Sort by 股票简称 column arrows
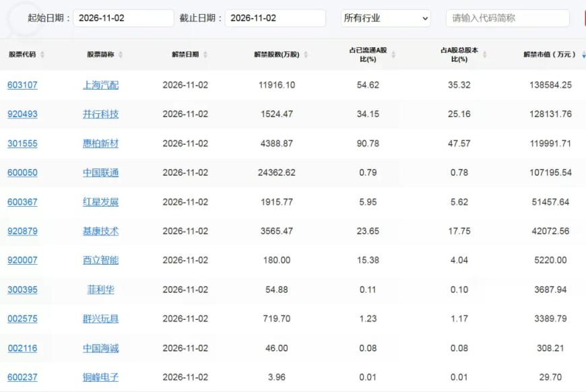Viewport: 586px width, 392px height. pyautogui.click(x=121, y=55)
